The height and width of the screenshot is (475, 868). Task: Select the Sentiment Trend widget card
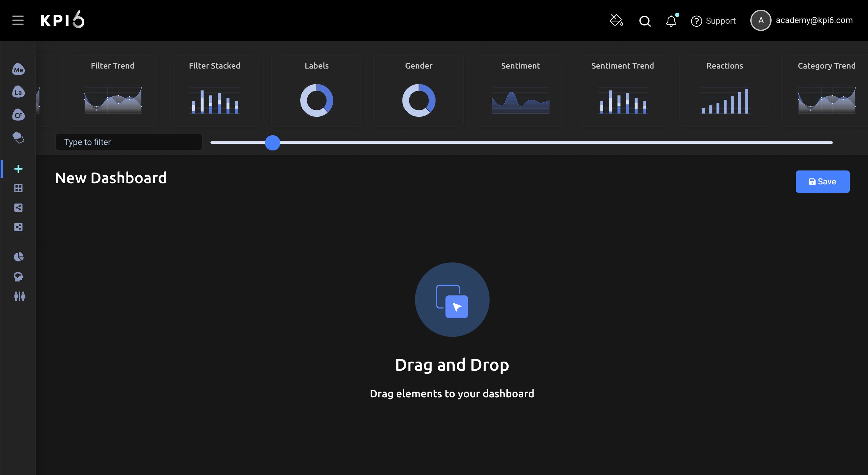click(622, 90)
